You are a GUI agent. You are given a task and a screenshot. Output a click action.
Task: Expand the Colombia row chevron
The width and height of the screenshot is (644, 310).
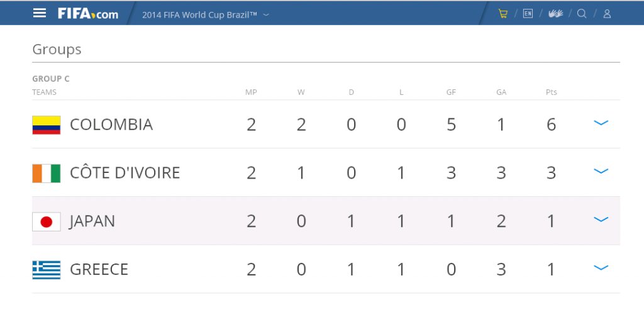pyautogui.click(x=601, y=123)
